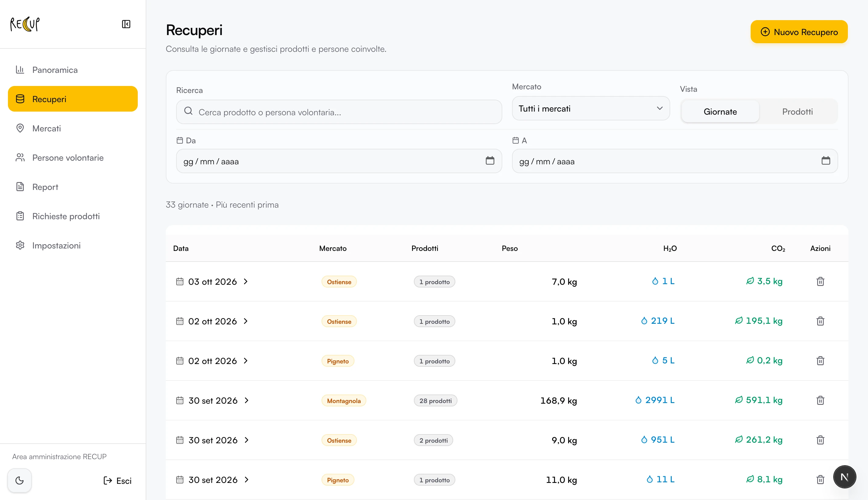This screenshot has height=500, width=868.
Task: Open Impostazioni settings page
Action: (x=73, y=245)
